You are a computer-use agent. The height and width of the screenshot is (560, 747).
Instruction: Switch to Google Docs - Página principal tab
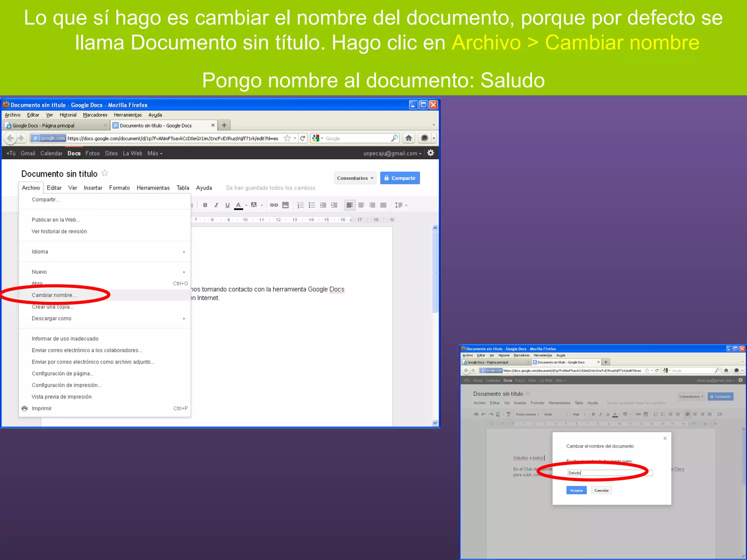tap(57, 125)
